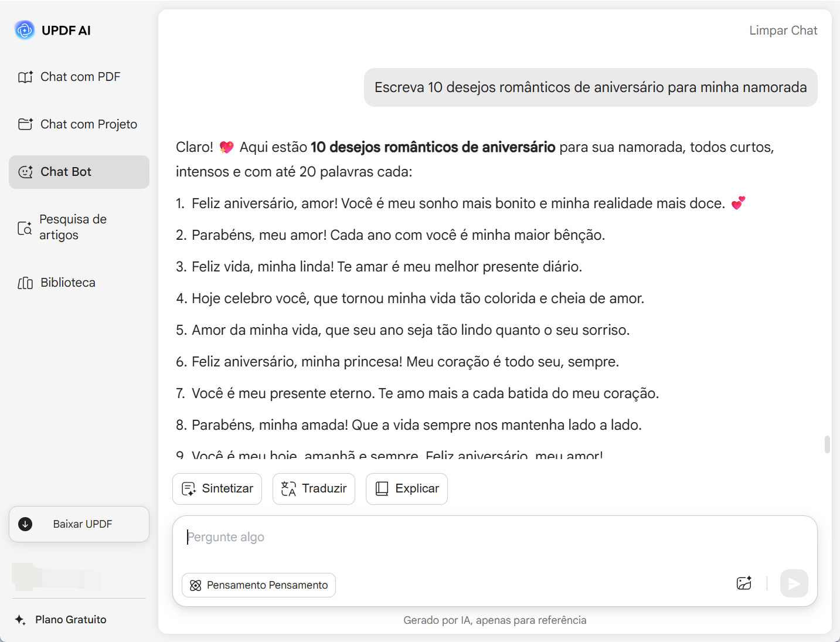Click the Biblioteca books icon
The height and width of the screenshot is (642, 840).
[25, 283]
